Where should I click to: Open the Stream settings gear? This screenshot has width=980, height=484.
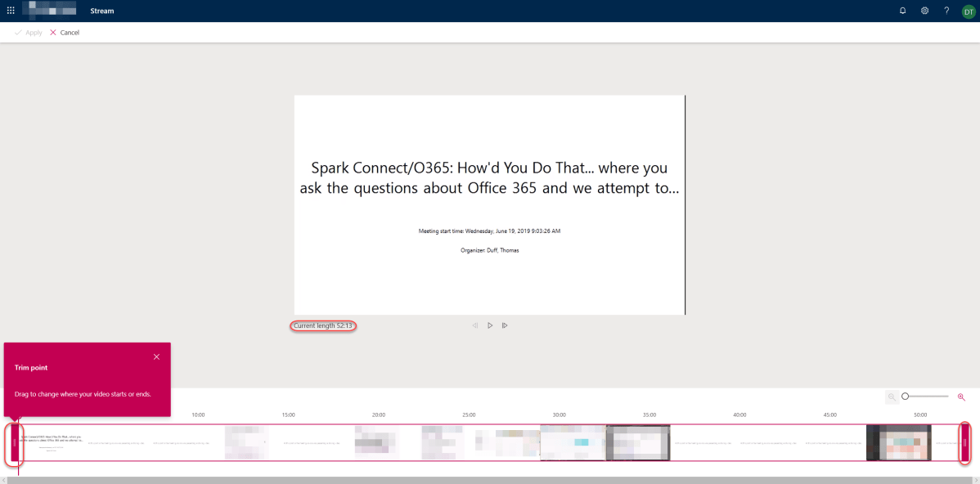point(924,11)
